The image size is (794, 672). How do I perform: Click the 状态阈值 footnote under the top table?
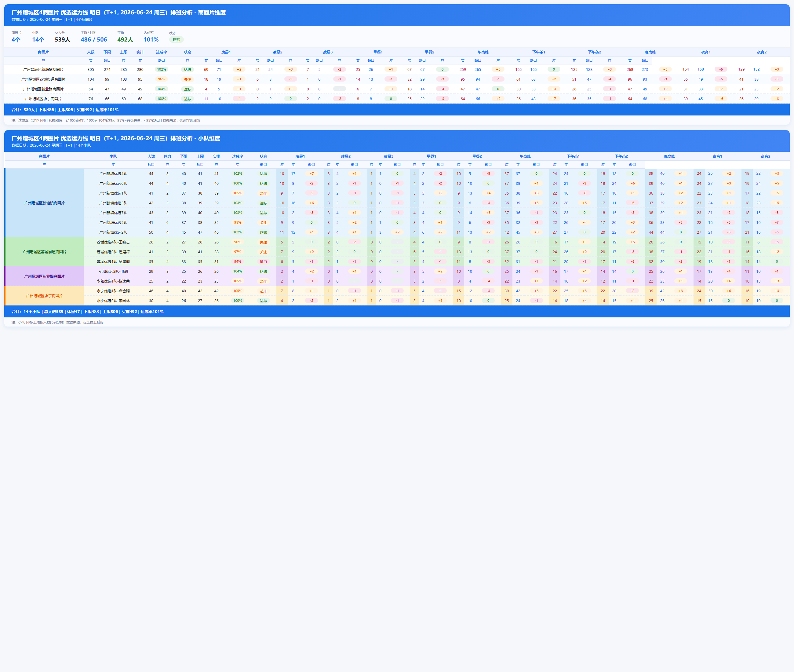pos(105,120)
